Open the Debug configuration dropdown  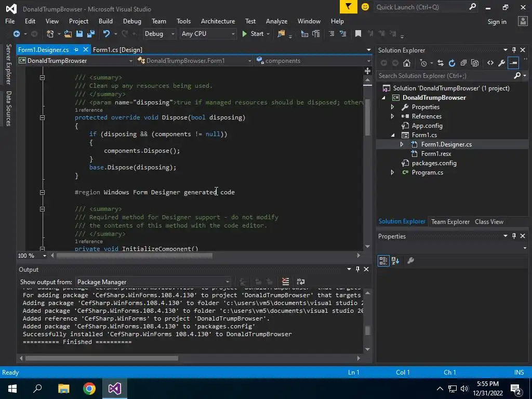[x=159, y=34]
